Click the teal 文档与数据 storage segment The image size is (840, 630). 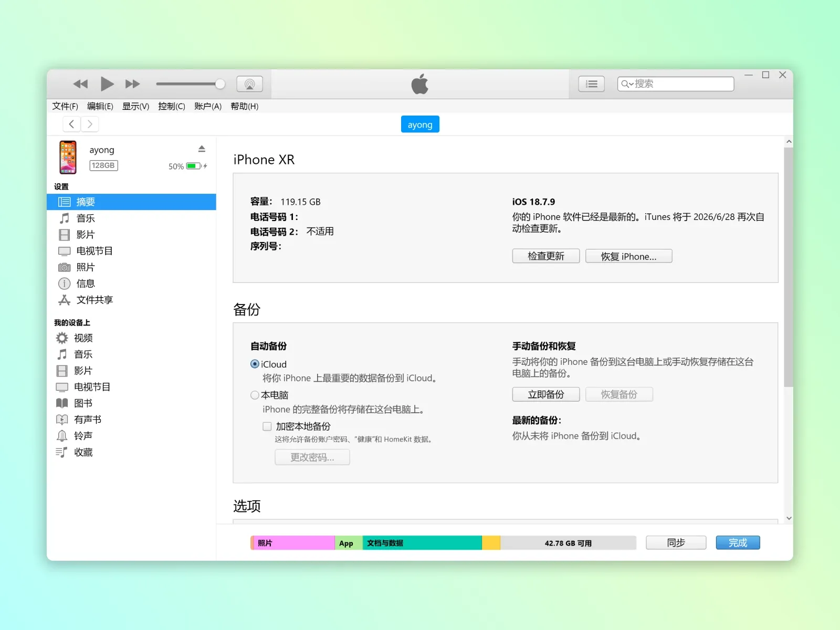[422, 543]
